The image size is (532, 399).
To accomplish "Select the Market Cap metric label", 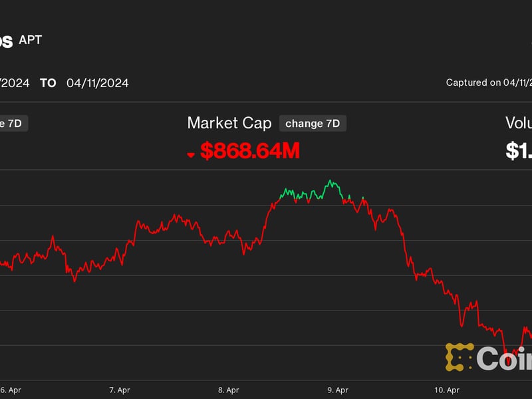I will click(229, 123).
